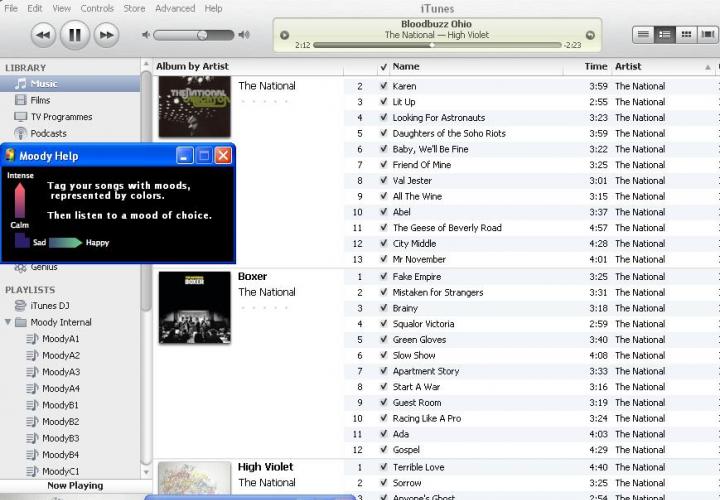Image resolution: width=720 pixels, height=500 pixels.
Task: Click the Alligator album cover artwork
Action: (195, 107)
